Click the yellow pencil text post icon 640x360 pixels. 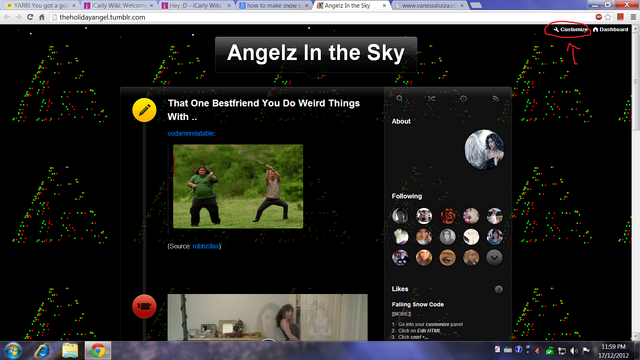(144, 110)
